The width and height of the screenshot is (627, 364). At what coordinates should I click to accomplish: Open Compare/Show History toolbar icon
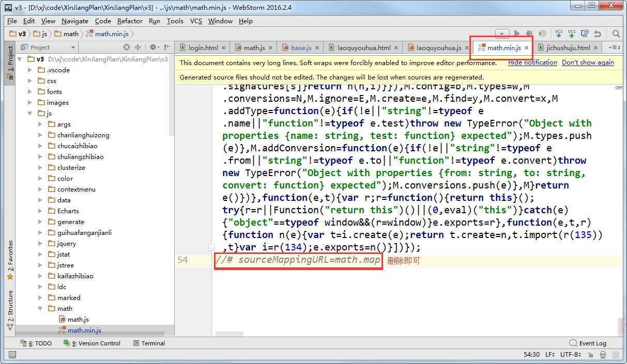point(585,34)
